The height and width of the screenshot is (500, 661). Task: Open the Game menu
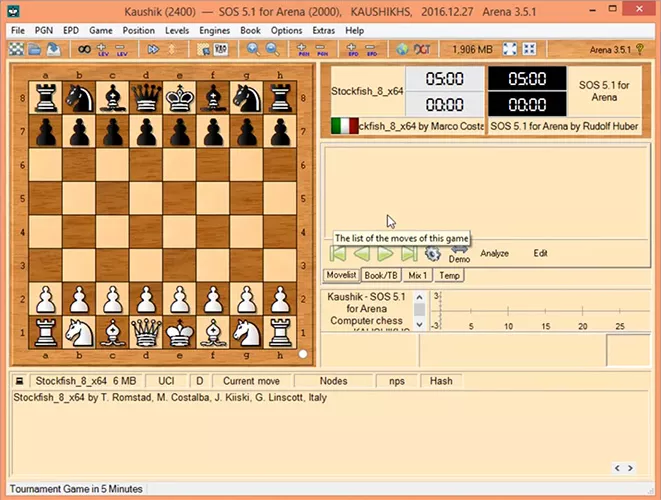click(101, 30)
